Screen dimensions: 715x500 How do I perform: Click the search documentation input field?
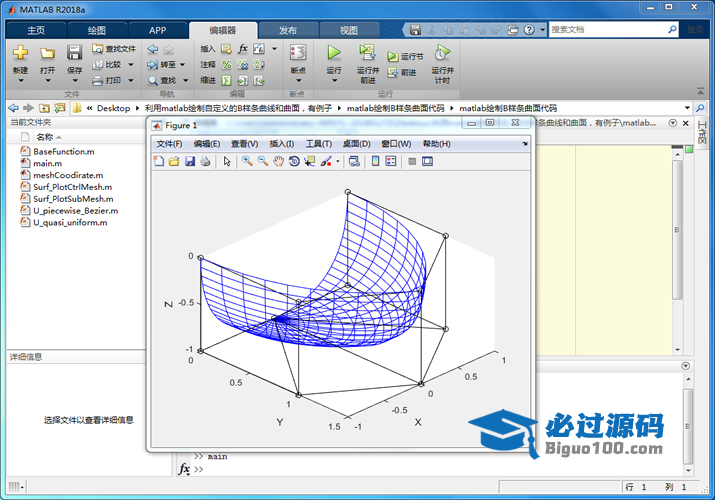pos(608,30)
